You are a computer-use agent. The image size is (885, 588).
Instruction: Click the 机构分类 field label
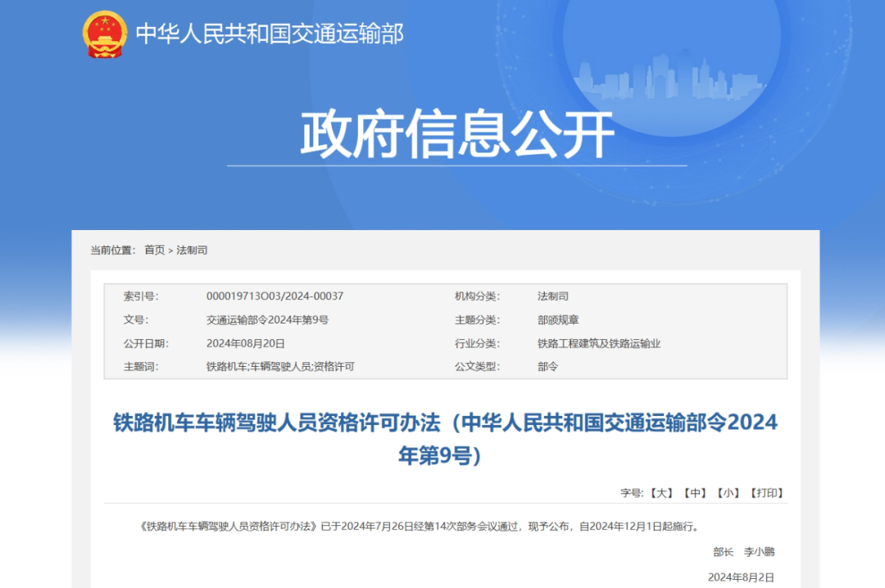(x=478, y=296)
